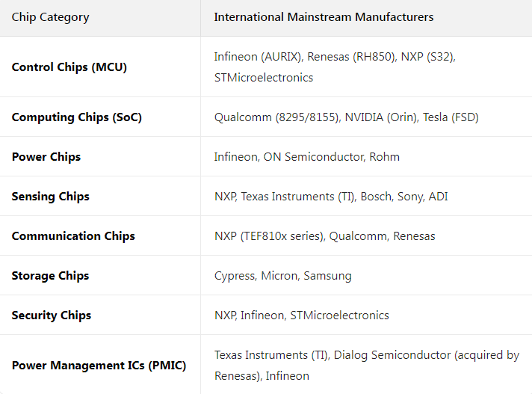Click the Renesas), Infineon text in PMIC row

[262, 376]
